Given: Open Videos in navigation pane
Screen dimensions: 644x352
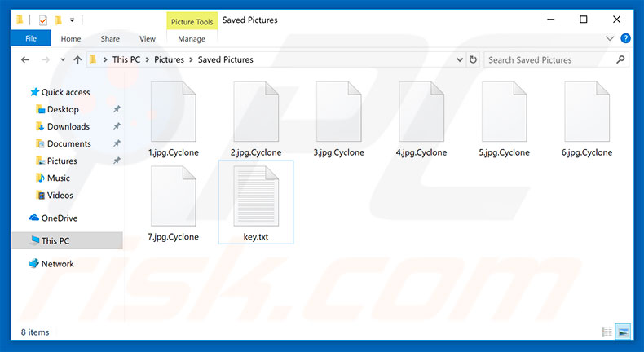Looking at the screenshot, I should click(x=60, y=196).
